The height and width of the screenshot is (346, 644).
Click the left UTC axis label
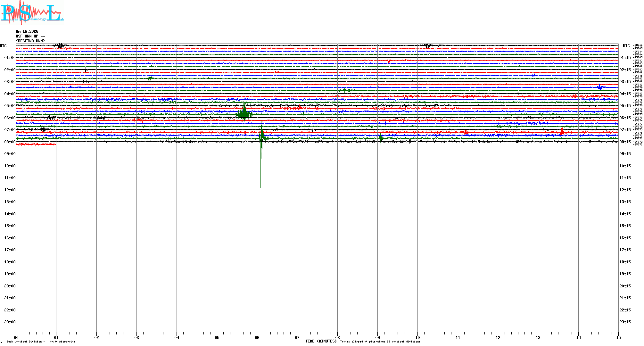[3, 46]
